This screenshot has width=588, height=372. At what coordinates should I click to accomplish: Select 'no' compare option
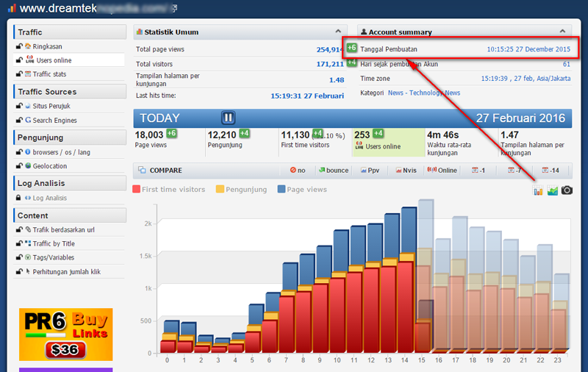click(298, 170)
